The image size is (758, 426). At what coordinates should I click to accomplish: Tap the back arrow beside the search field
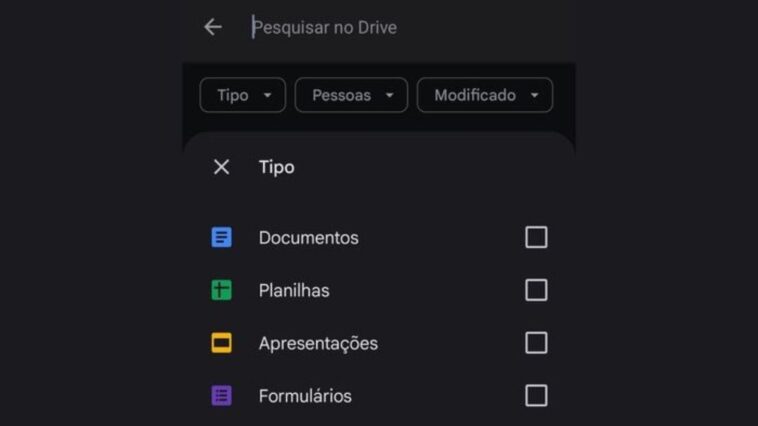pos(213,27)
